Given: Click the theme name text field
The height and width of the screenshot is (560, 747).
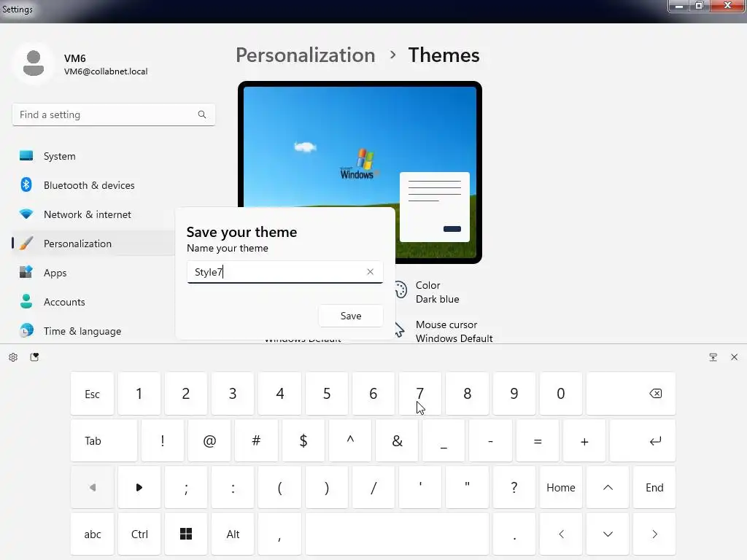Looking at the screenshot, I should point(285,272).
